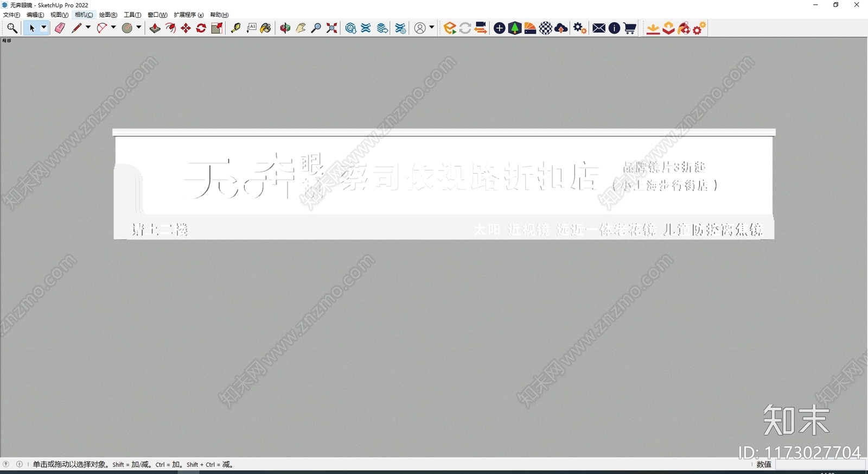Click the top view label in viewport corner
This screenshot has width=868, height=474.
[x=7, y=41]
